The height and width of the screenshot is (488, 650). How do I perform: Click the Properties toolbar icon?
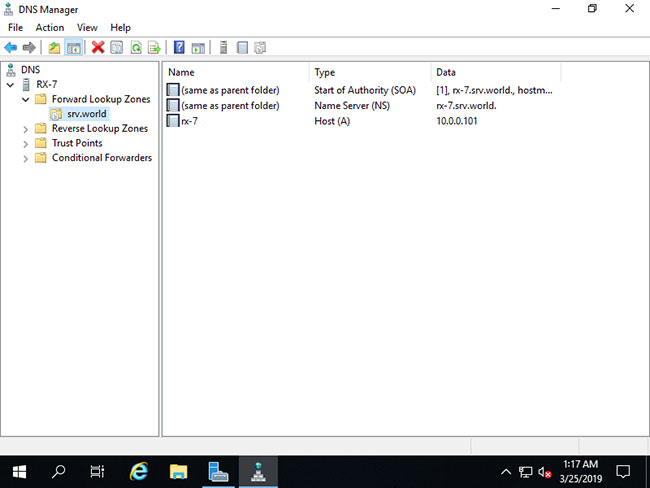click(117, 48)
